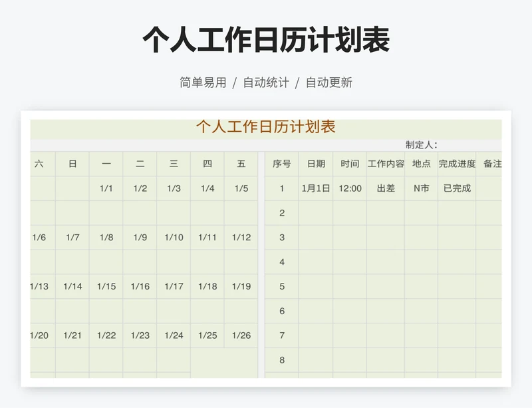Click calendar date 1/15
The width and height of the screenshot is (532, 408).
[106, 286]
